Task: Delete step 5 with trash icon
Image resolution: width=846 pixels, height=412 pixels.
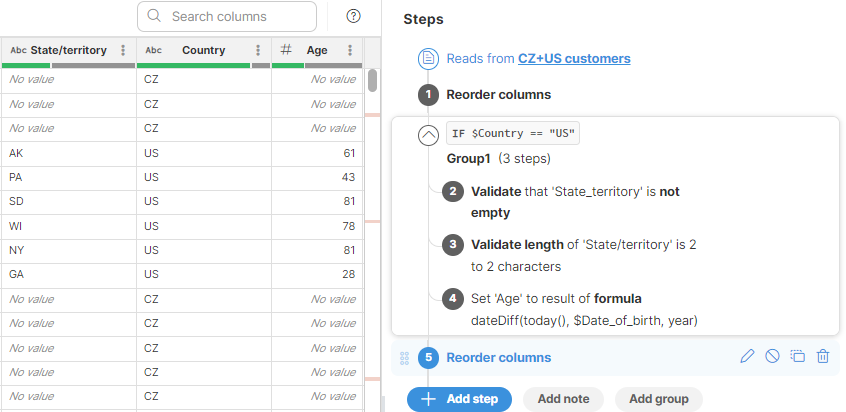Action: [x=822, y=356]
